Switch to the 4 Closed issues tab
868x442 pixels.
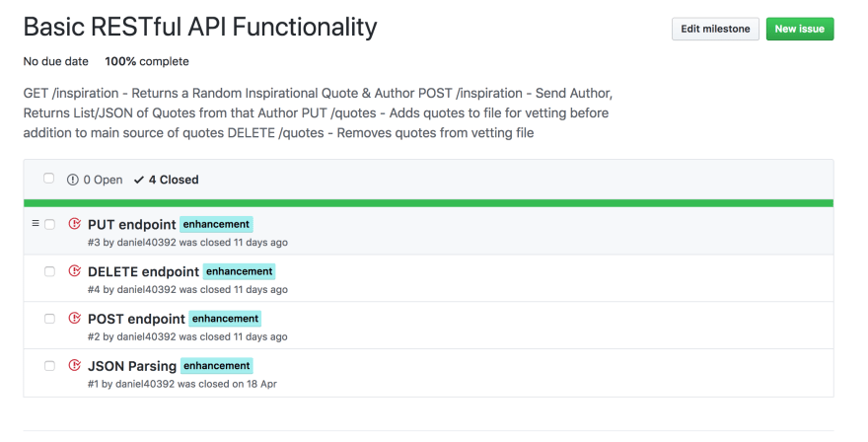click(x=166, y=180)
